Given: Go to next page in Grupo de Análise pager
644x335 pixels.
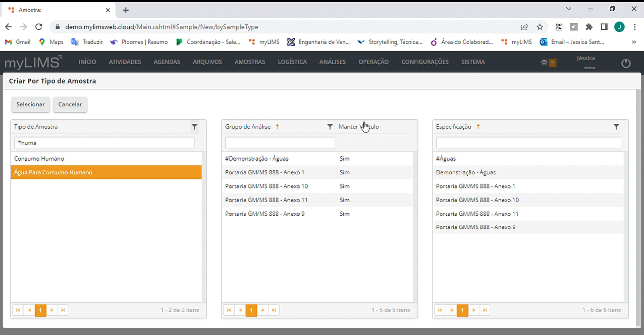Looking at the screenshot, I should 262,310.
